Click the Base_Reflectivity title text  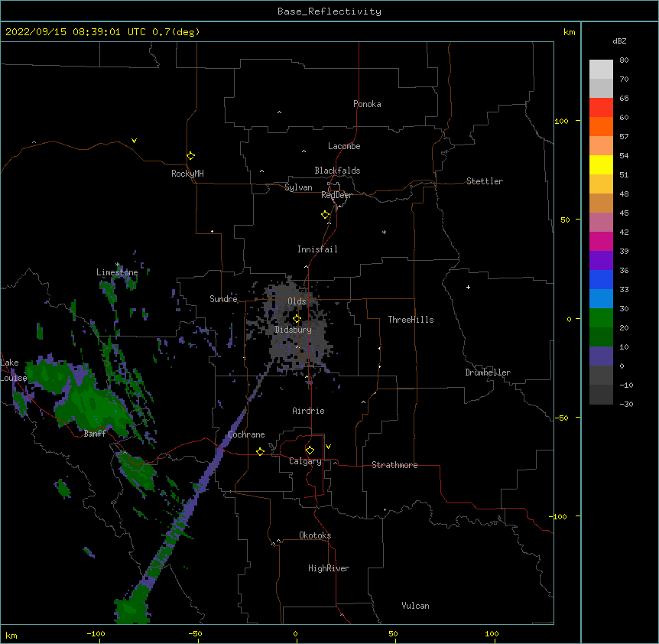tap(329, 11)
